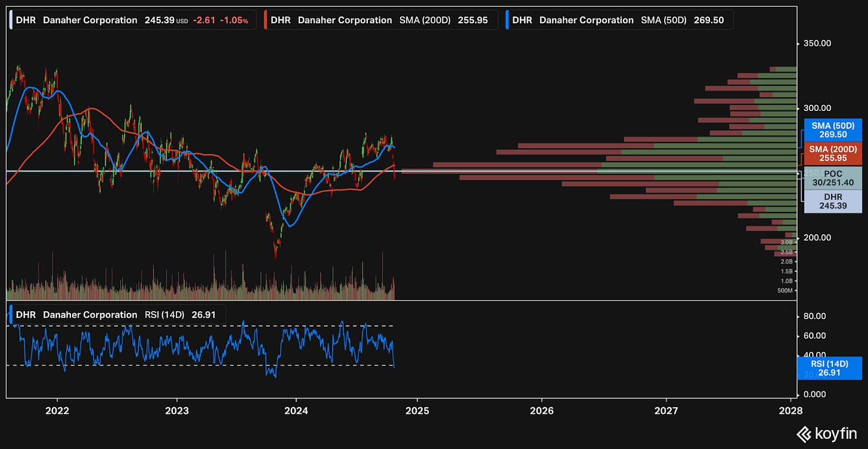868x449 pixels.
Task: Click the 2023 label on time axis
Action: [176, 411]
